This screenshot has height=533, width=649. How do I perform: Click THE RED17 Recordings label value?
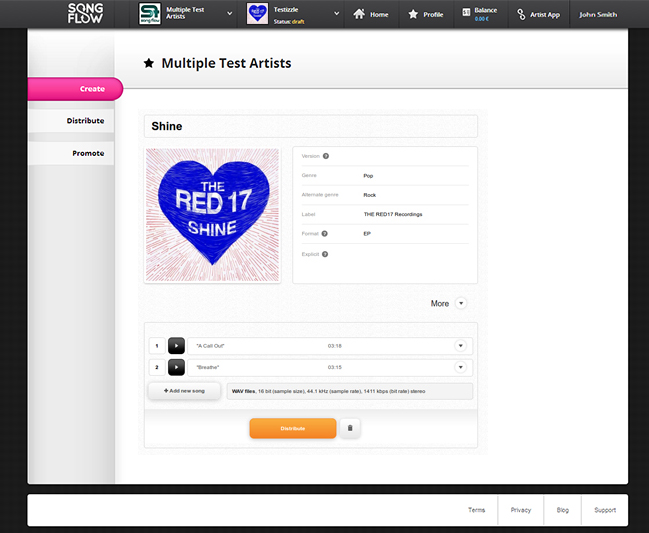click(393, 214)
